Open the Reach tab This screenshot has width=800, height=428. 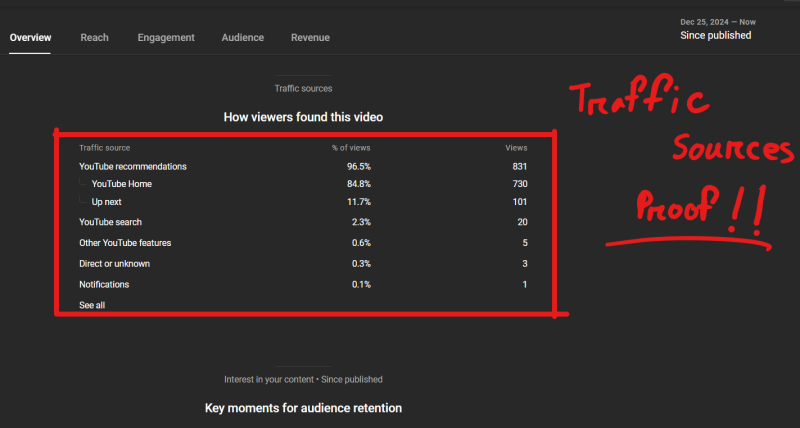[94, 38]
